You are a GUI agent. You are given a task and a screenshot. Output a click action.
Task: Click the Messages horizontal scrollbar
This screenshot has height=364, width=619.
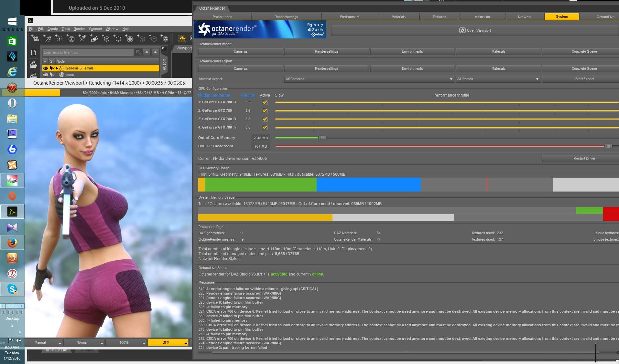coord(406,352)
